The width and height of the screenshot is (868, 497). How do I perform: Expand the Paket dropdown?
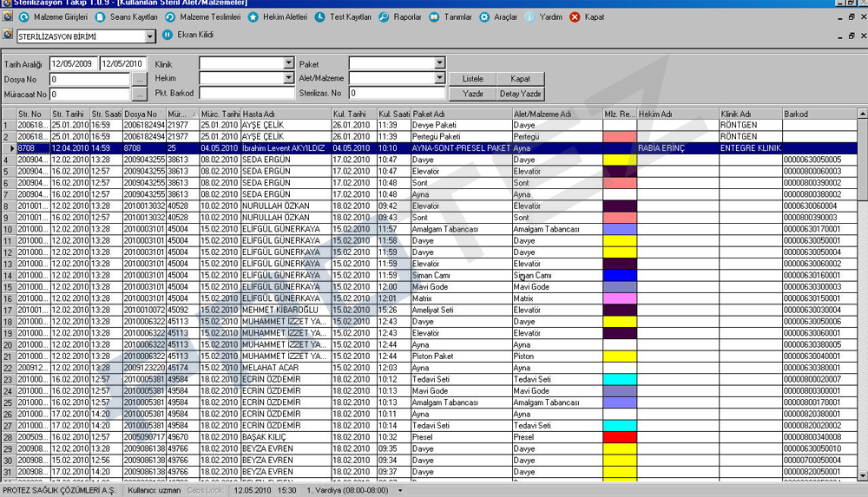tap(439, 63)
